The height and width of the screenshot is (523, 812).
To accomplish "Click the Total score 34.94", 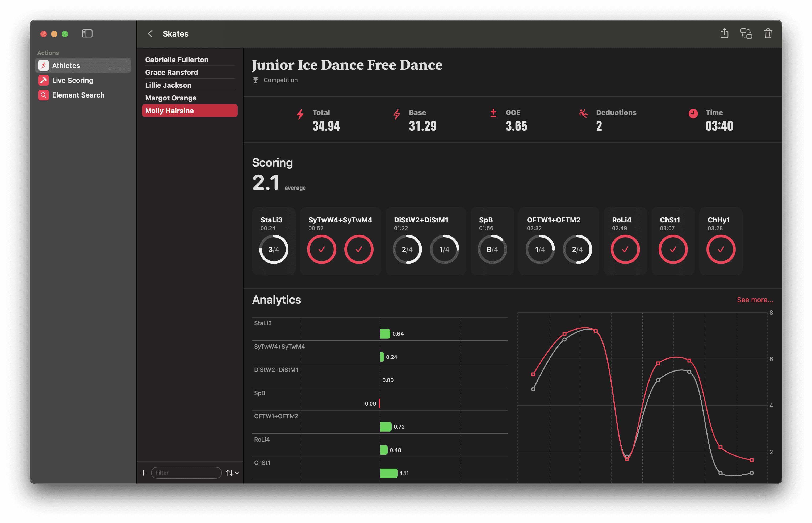I will pos(326,126).
